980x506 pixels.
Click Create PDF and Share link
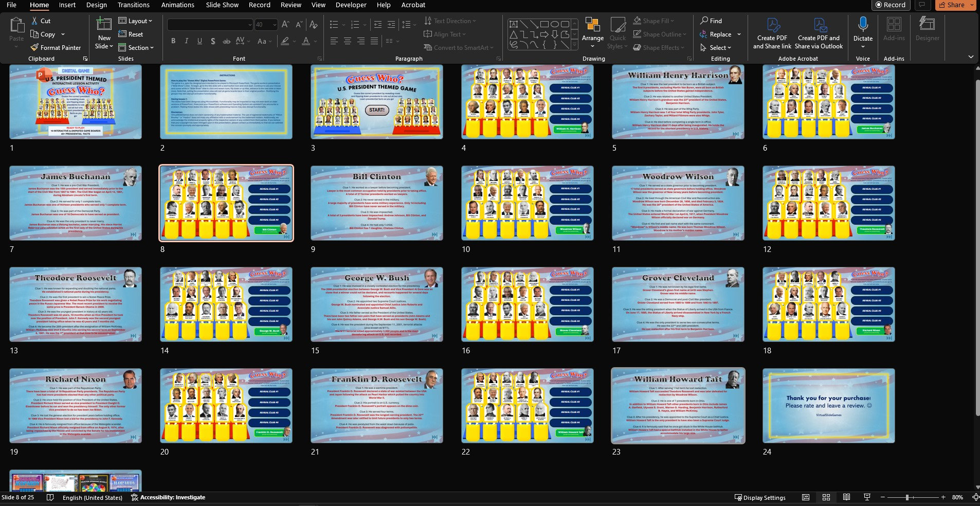point(772,34)
